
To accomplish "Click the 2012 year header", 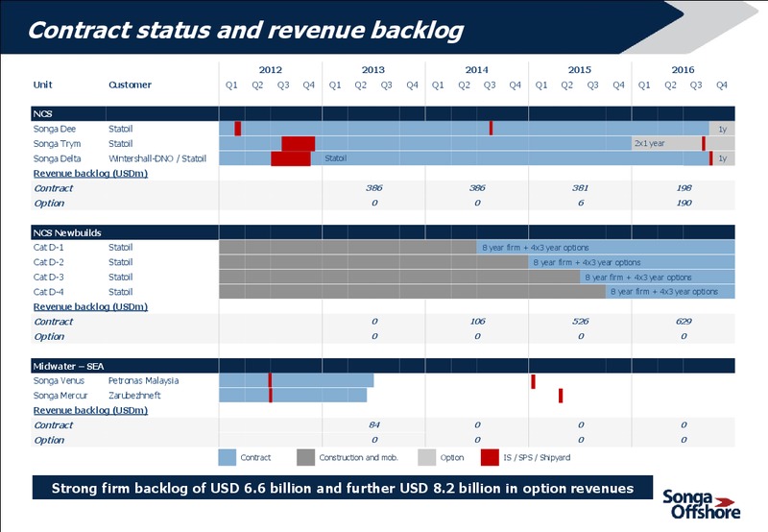I will (x=271, y=69).
